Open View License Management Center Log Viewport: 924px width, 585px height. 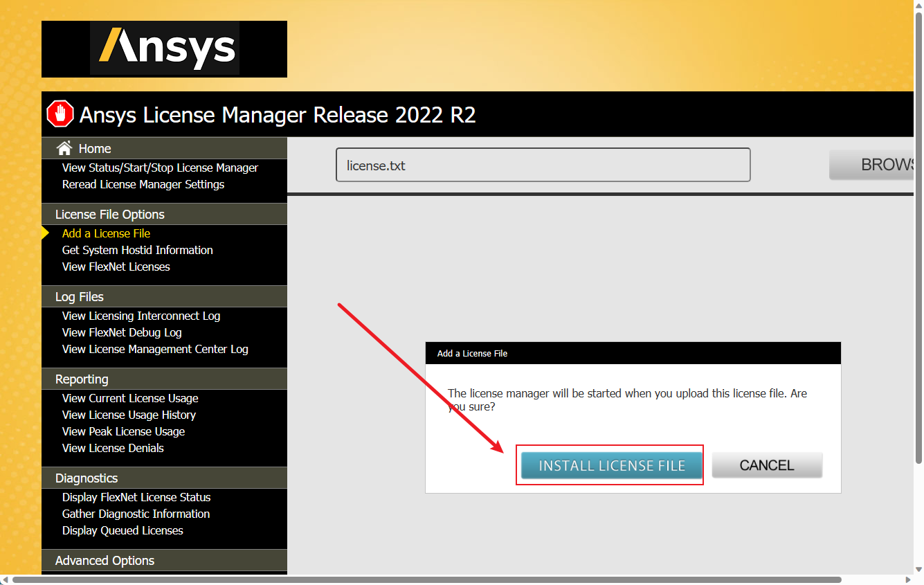coord(155,349)
